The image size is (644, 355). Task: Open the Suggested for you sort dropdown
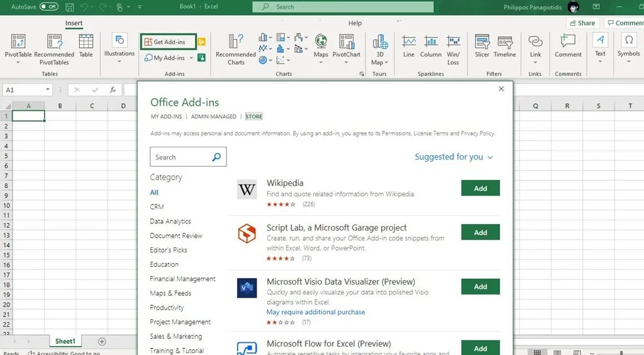click(453, 157)
